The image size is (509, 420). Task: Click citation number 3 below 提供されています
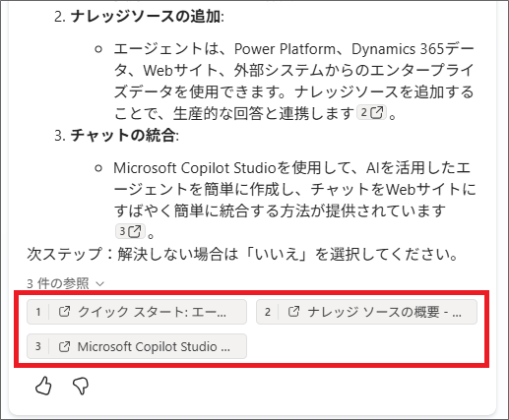point(122,231)
